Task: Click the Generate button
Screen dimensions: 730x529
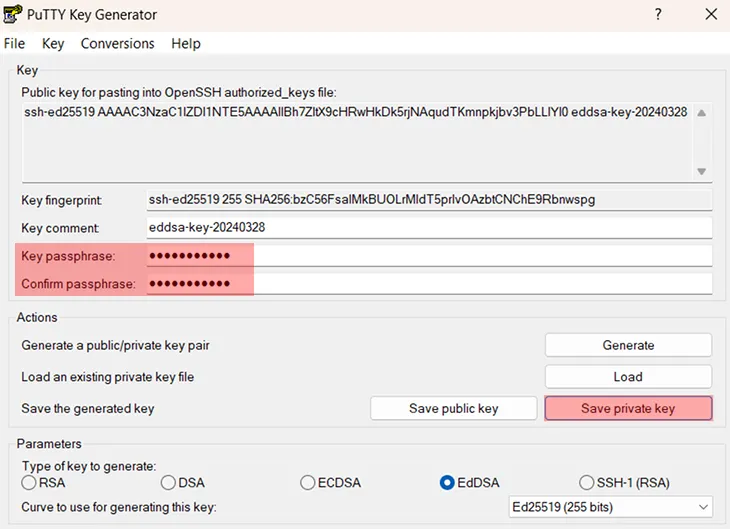Action: [x=628, y=345]
